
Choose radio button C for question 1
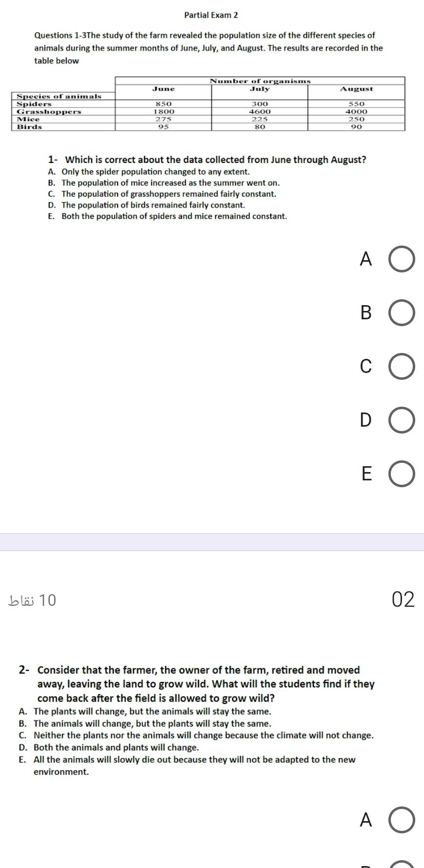(402, 367)
